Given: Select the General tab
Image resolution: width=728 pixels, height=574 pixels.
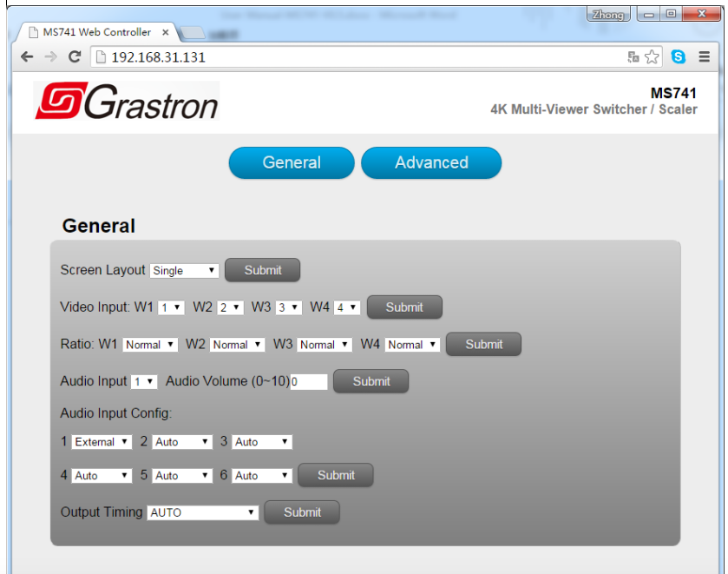Looking at the screenshot, I should point(292,163).
